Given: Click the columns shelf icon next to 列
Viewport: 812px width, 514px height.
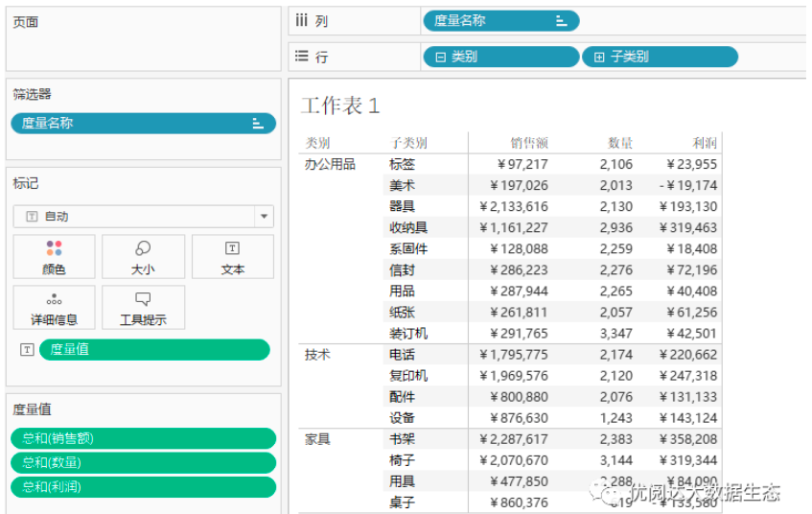Looking at the screenshot, I should [x=301, y=21].
